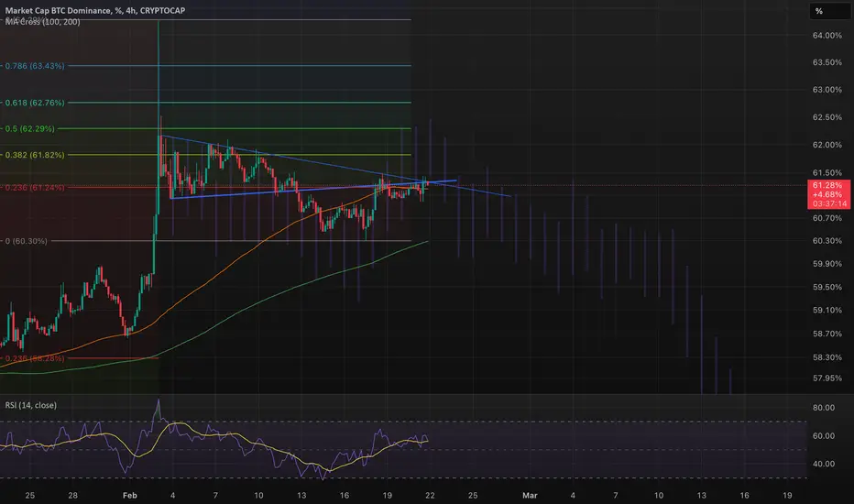Click the 59.50% tick on price axis
The width and height of the screenshot is (854, 504).
pyautogui.click(x=827, y=287)
